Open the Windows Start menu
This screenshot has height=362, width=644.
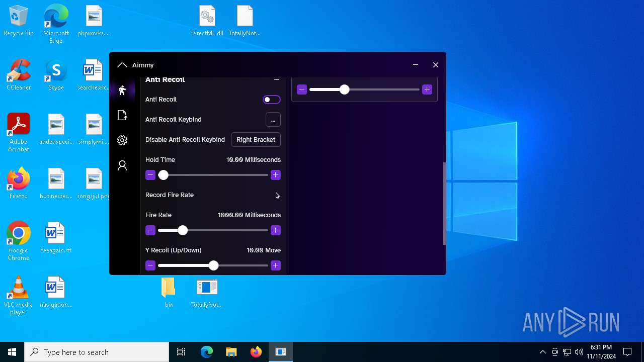tap(12, 352)
